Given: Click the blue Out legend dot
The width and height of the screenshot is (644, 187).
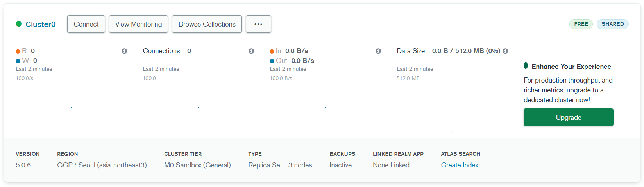Looking at the screenshot, I should point(272,61).
